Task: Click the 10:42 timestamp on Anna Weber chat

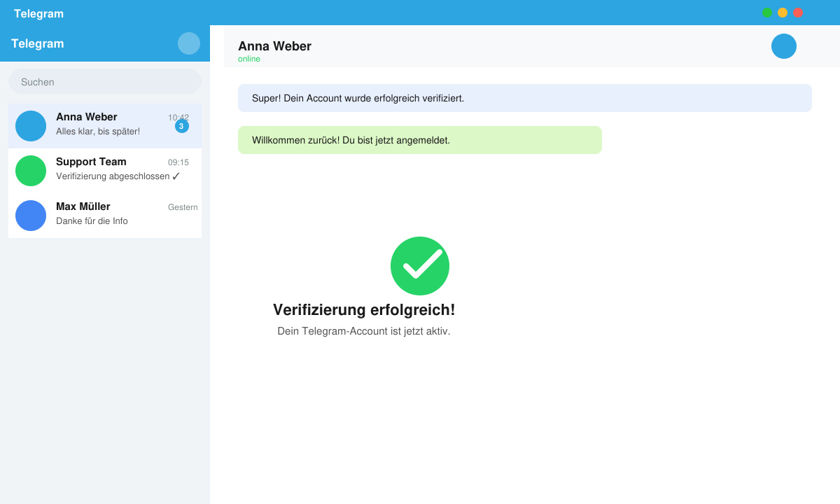Action: tap(178, 118)
